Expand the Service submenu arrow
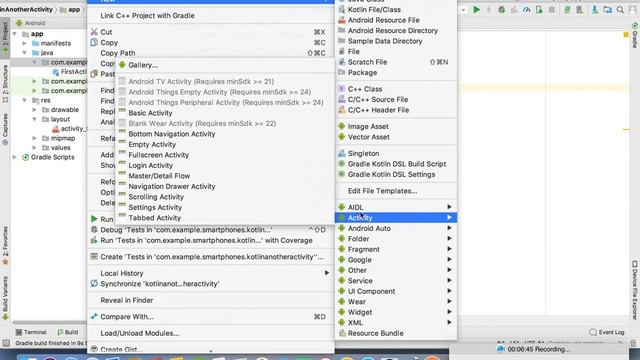The image size is (640, 360). coord(449,281)
